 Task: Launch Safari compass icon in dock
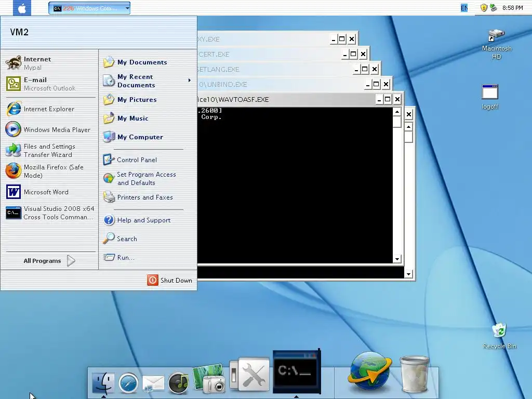(x=128, y=383)
